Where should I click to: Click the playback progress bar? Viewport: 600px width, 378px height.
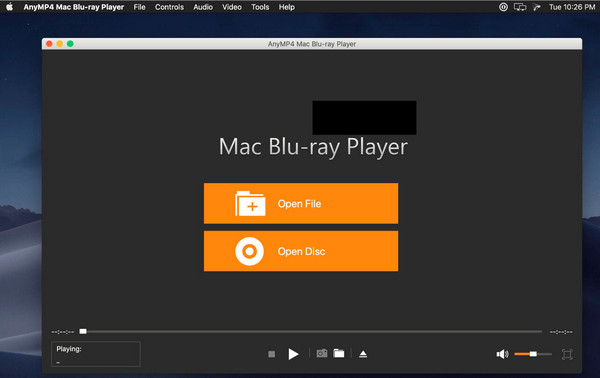click(x=312, y=332)
